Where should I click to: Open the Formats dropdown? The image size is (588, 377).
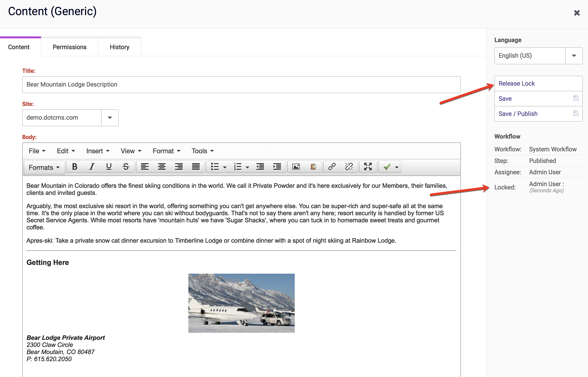[x=44, y=167]
